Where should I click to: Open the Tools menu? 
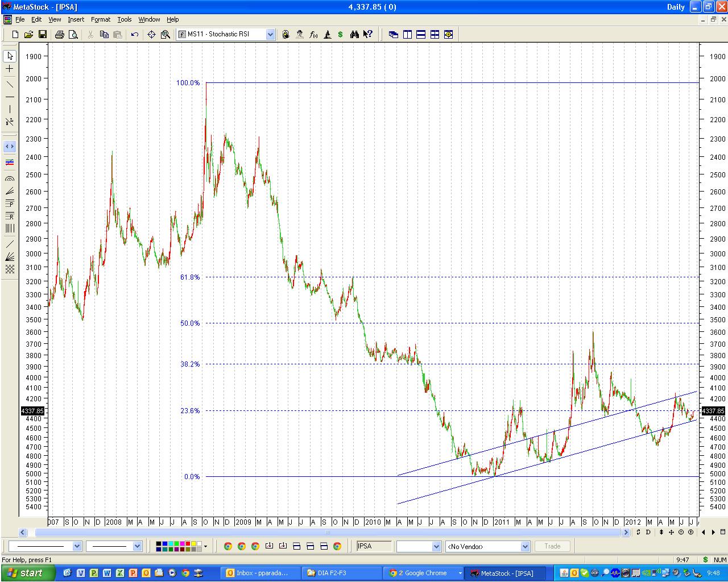124,19
